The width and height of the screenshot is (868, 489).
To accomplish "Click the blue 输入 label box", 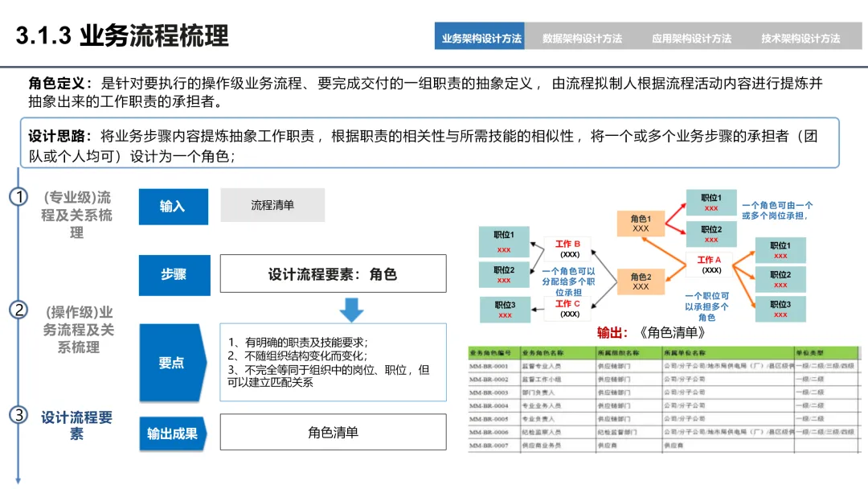I will (x=174, y=207).
